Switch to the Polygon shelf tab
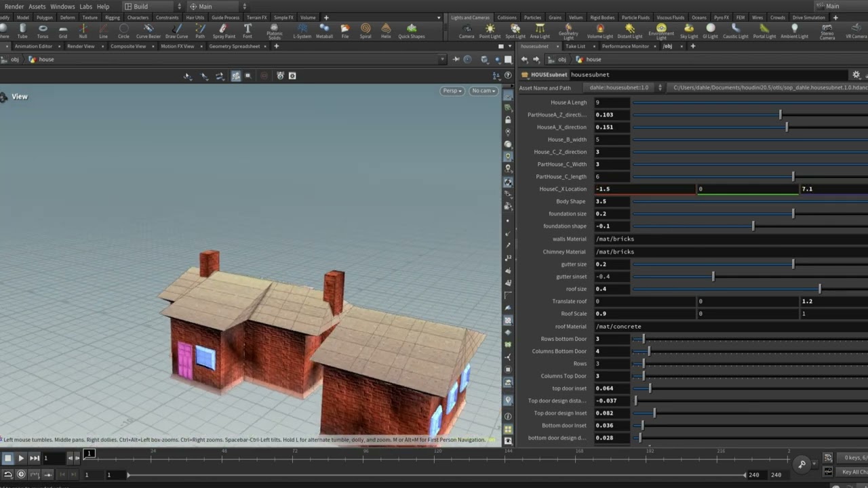Screen dimensions: 868x488 [x=44, y=18]
